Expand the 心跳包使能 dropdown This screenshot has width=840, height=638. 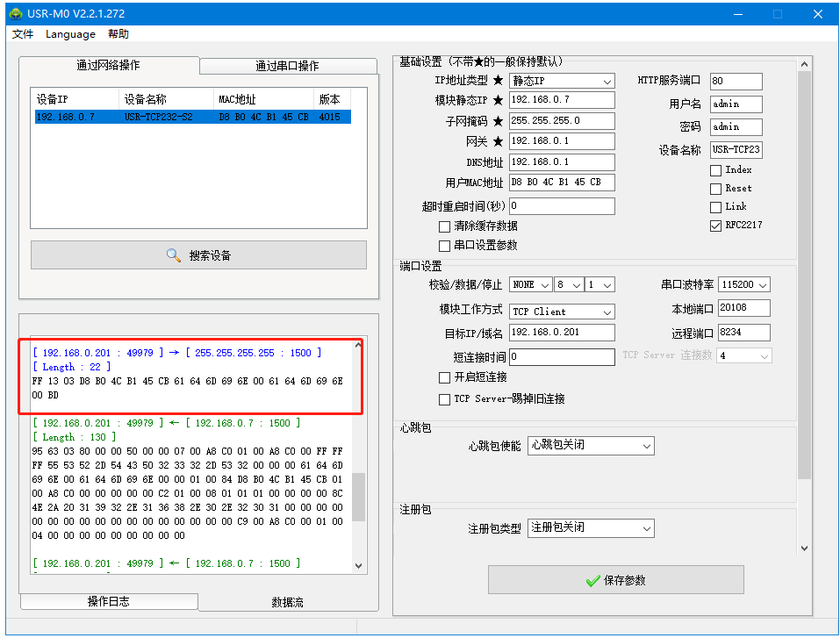[x=591, y=446]
